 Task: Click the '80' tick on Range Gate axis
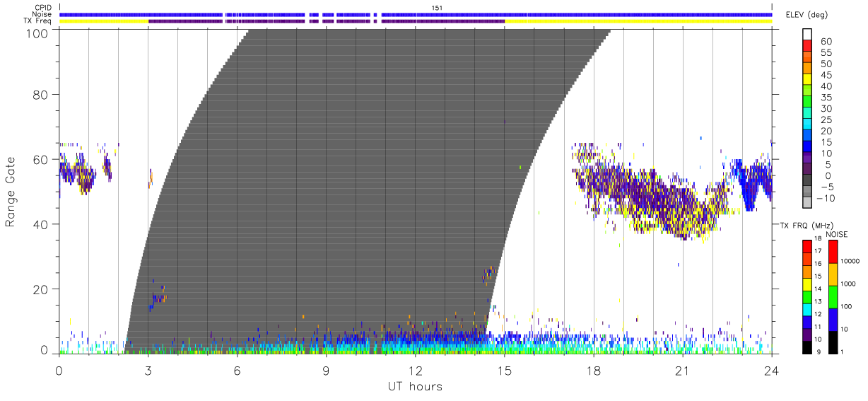[x=40, y=94]
